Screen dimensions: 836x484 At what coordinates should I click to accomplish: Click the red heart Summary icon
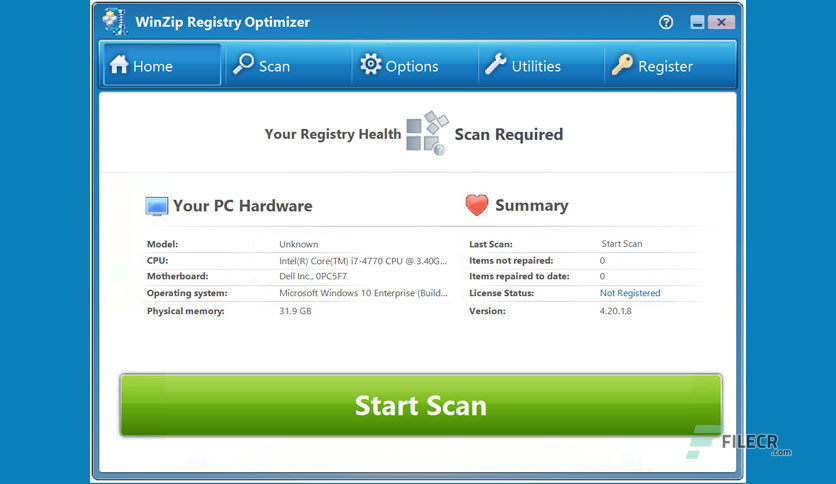(477, 205)
